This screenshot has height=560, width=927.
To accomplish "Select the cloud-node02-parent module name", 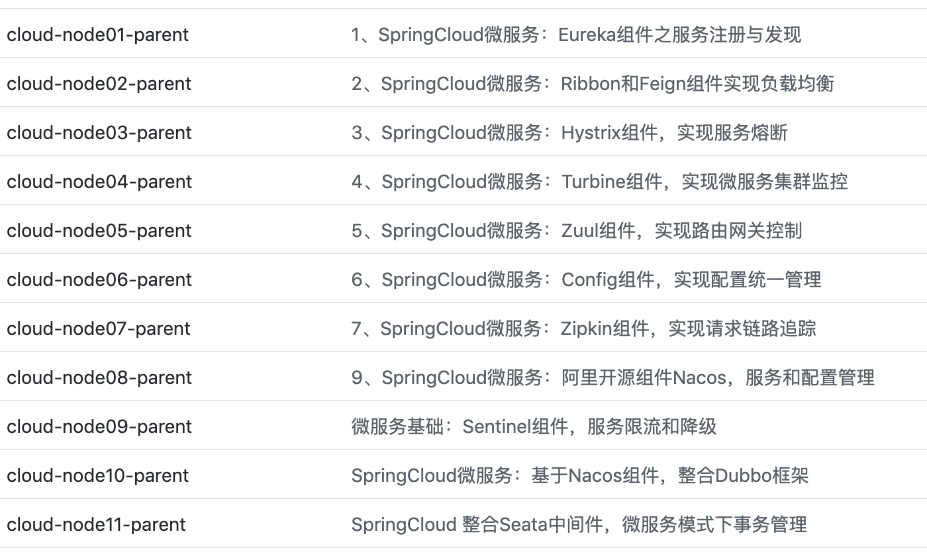I will 99,83.
